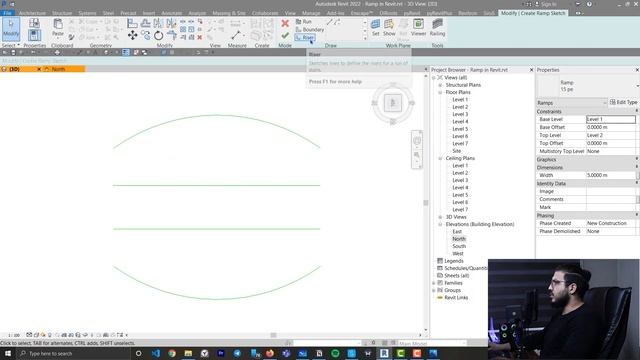Open the Structure ribbon tab
The height and width of the screenshot is (360, 640).
click(62, 13)
